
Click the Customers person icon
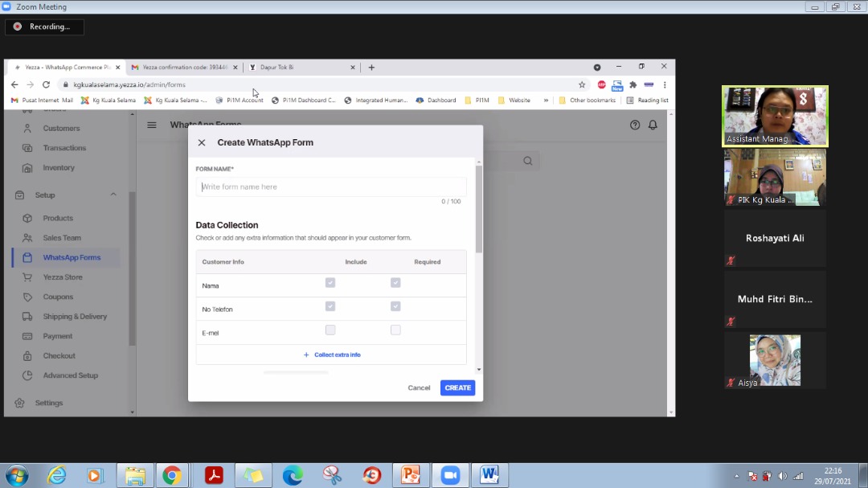(x=27, y=128)
